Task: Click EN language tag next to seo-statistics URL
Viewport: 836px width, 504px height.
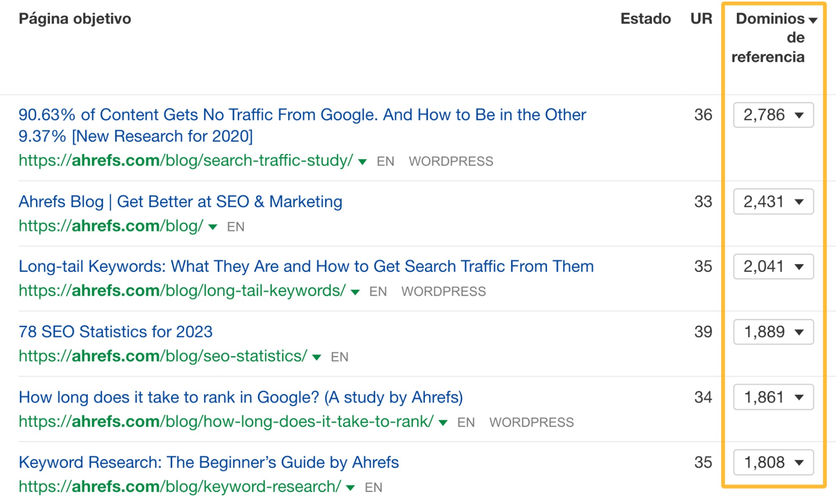Action: point(340,357)
